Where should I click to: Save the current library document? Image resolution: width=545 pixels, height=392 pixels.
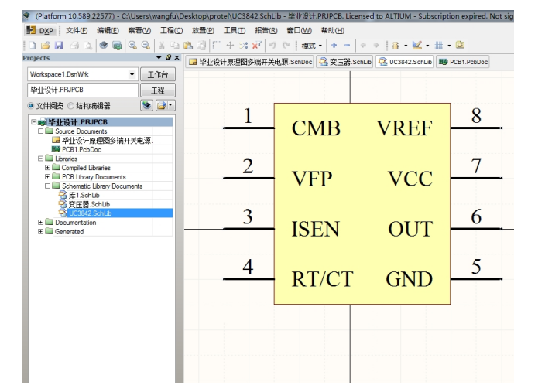pos(59,46)
